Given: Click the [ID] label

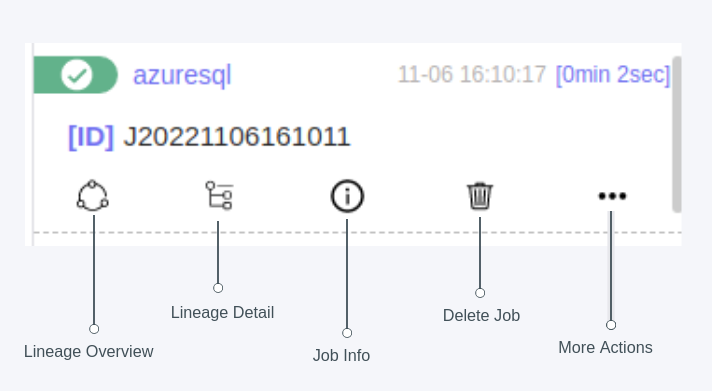Looking at the screenshot, I should coord(91,137).
